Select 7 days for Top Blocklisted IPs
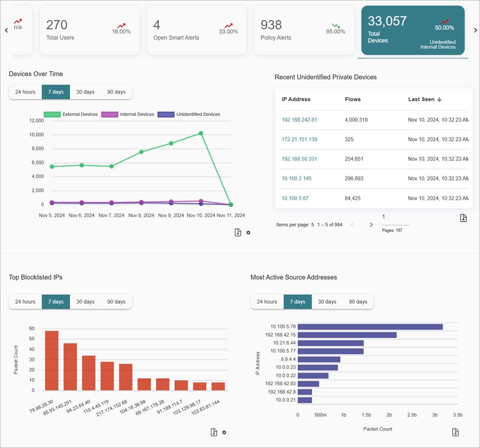Viewport: 480px width, 448px height. 56,301
